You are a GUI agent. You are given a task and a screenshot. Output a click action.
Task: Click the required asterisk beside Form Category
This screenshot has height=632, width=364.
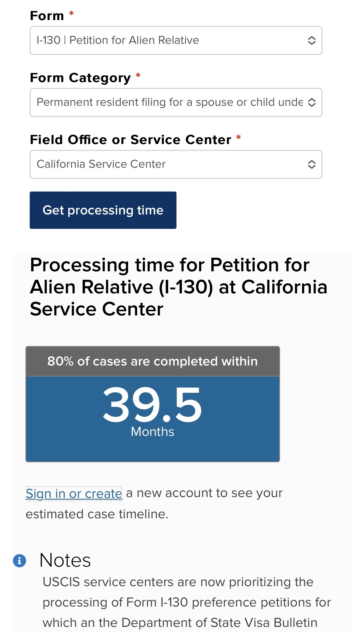tap(138, 75)
